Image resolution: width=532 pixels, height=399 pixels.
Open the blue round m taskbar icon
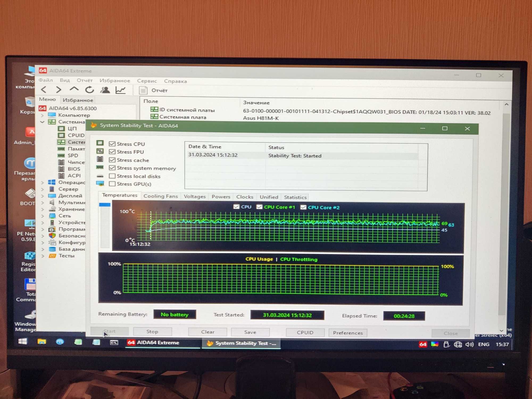60,342
